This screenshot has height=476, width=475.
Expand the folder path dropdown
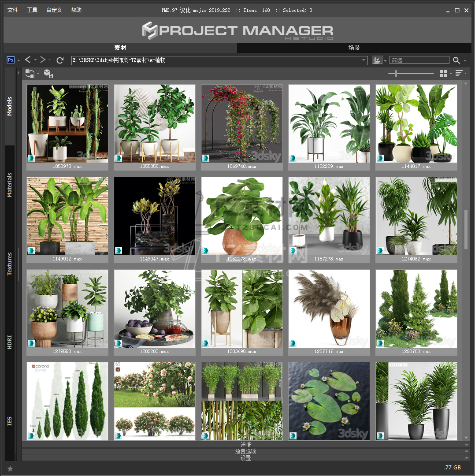click(x=364, y=60)
